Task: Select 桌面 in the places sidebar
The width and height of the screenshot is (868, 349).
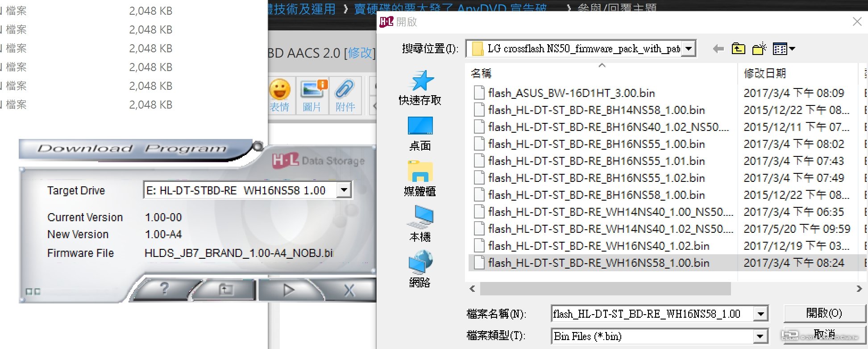Action: [420, 134]
